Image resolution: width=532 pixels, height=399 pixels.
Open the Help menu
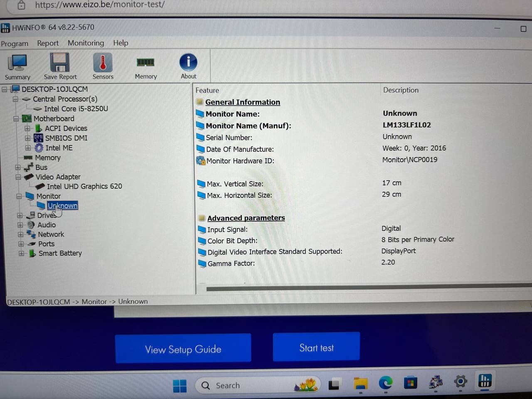pos(121,43)
